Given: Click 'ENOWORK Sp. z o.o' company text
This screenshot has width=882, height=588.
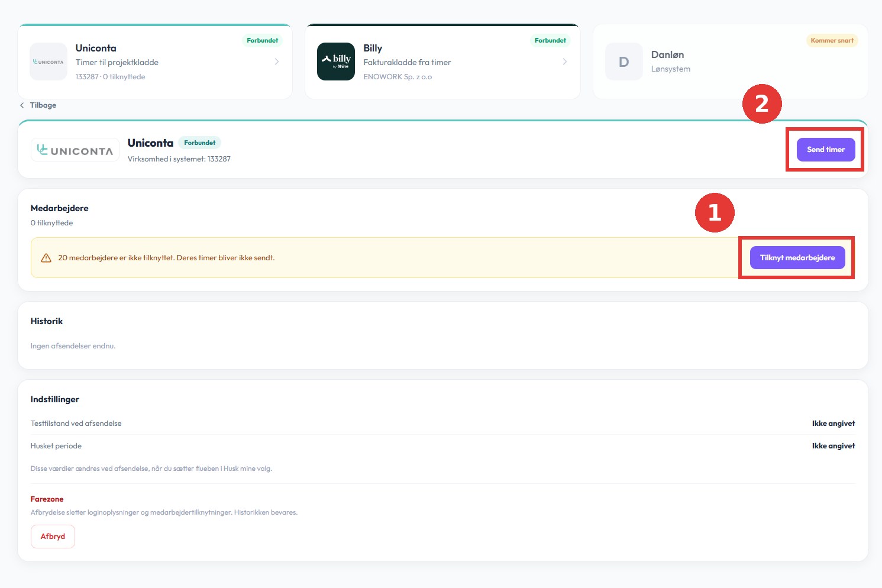Looking at the screenshot, I should pyautogui.click(x=398, y=77).
